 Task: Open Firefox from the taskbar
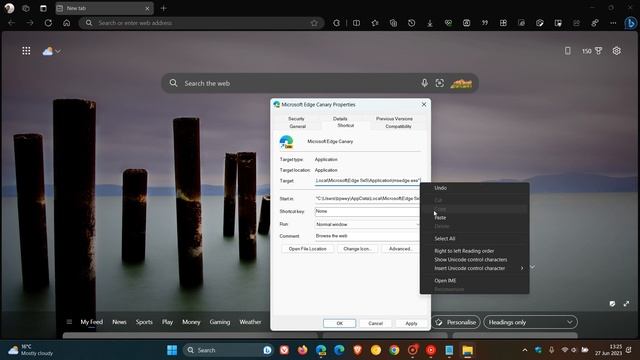pos(302,350)
